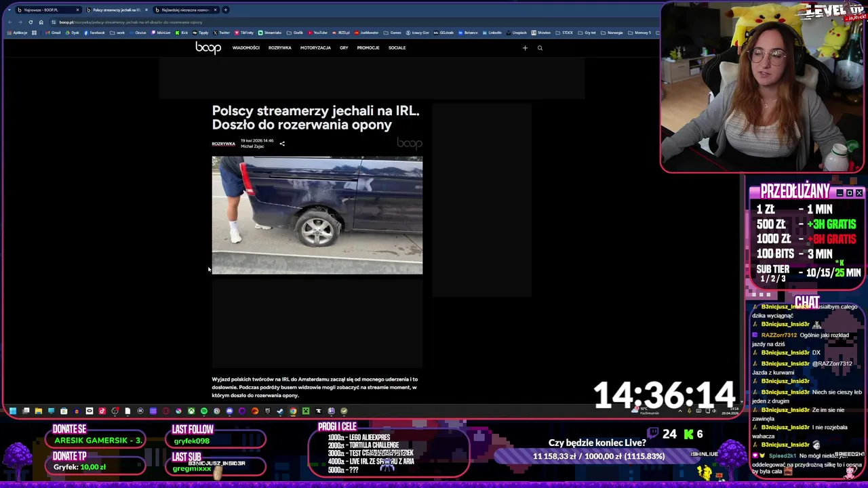The width and height of the screenshot is (868, 488).
Task: Click the boop site logo
Action: [x=208, y=47]
